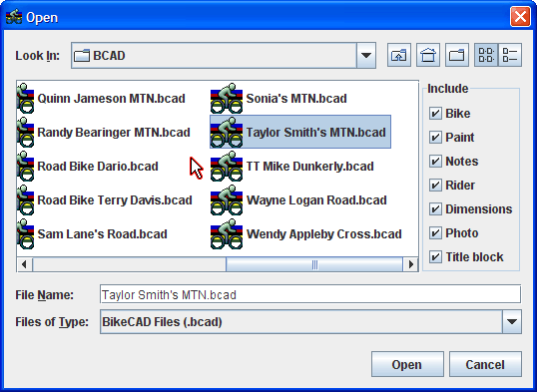Screen dimensions: 537x392
Task: Select the Wayne Logan Road.bcad file icon
Action: pyautogui.click(x=227, y=199)
